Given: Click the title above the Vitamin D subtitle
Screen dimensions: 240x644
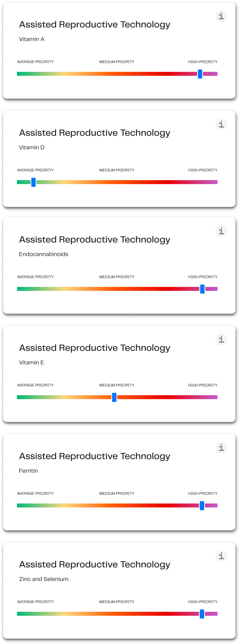Looking at the screenshot, I should coord(95,133).
